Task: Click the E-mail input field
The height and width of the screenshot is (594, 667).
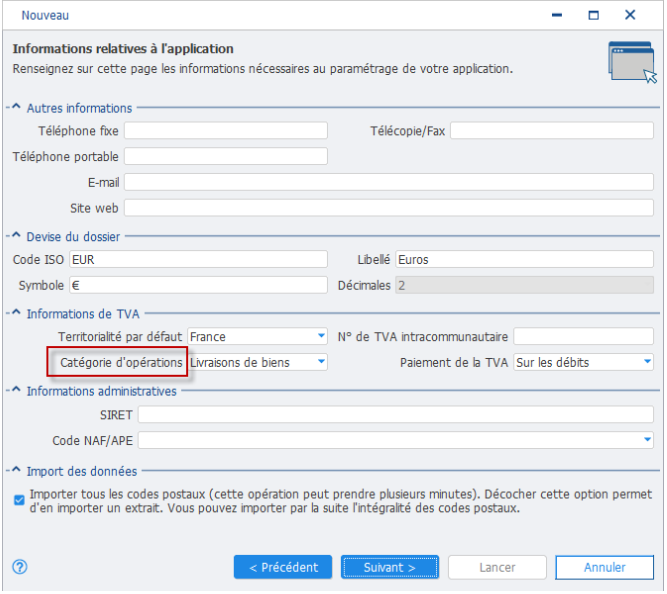Action: pos(389,182)
